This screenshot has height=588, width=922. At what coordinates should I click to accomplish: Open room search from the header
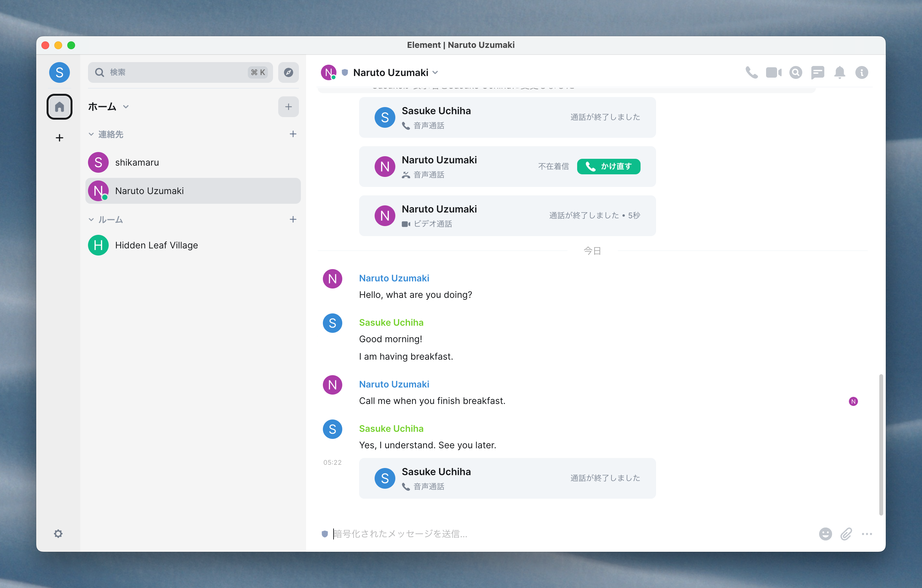pyautogui.click(x=796, y=72)
